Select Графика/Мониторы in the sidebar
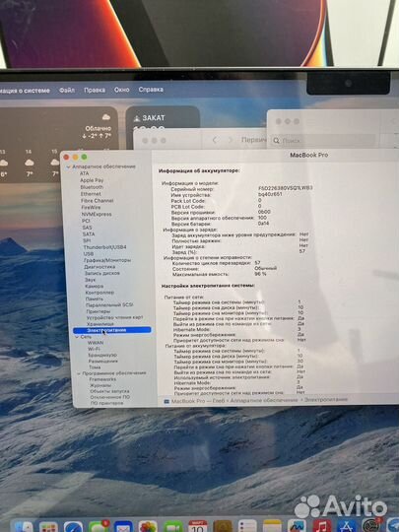 point(107,260)
